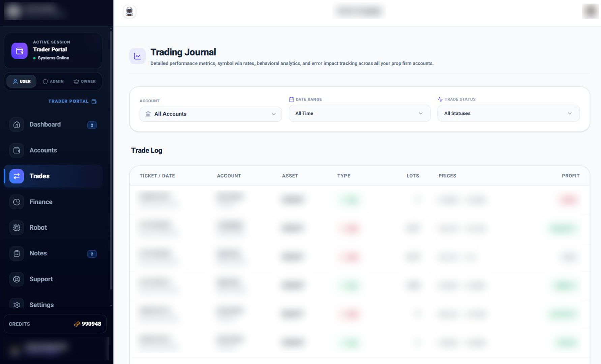Click the bank icon in All Accounts field

(x=148, y=114)
